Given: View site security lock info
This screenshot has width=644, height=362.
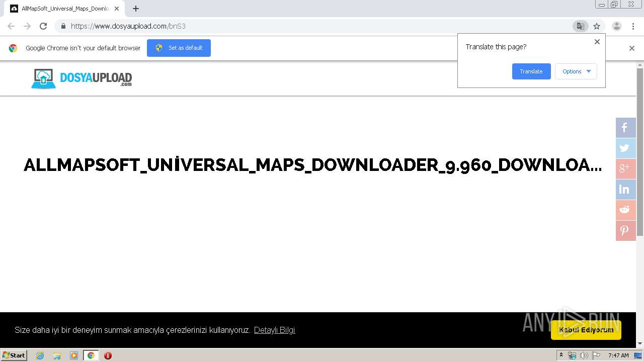Looking at the screenshot, I should 63,26.
